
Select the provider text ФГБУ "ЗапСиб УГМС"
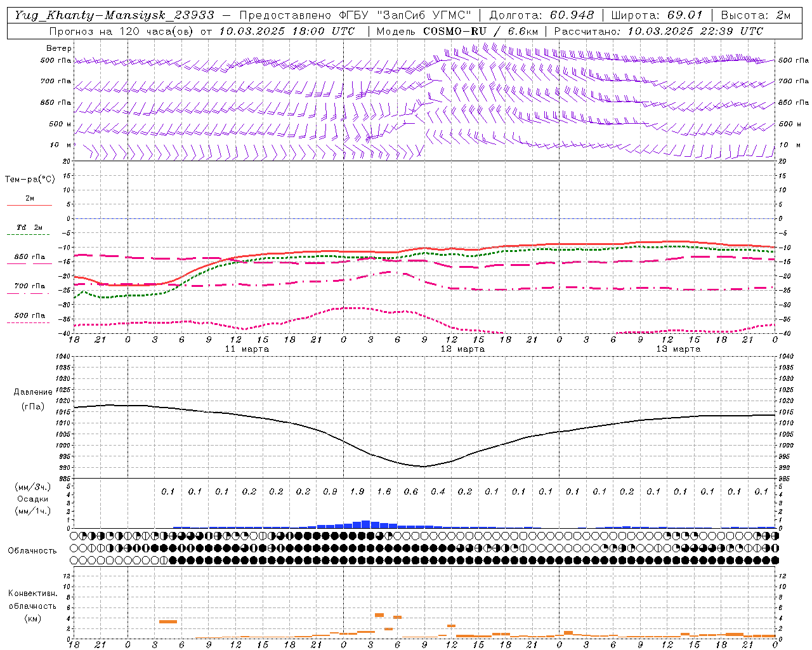[405, 15]
